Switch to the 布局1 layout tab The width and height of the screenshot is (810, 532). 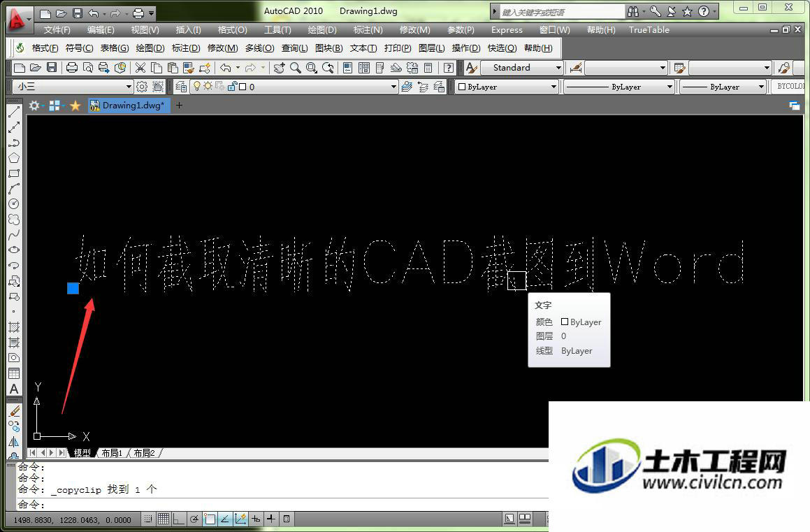coord(112,453)
